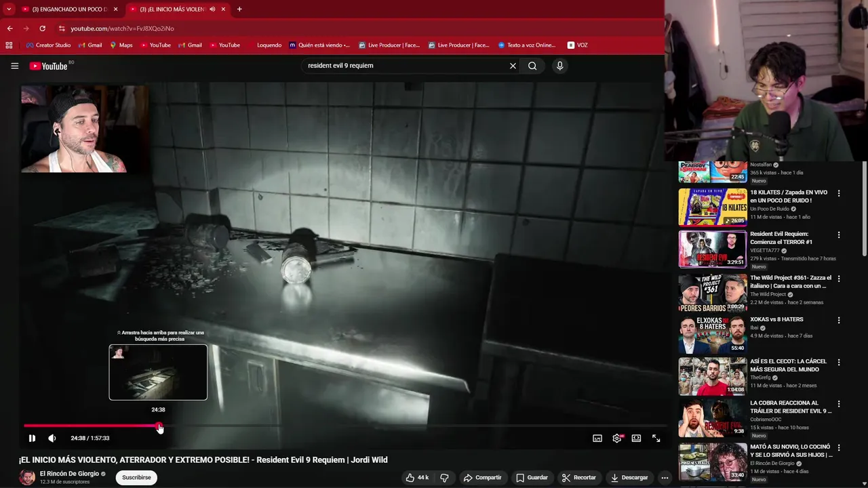Open the YouTube guide hamburger menu
The height and width of the screenshot is (488, 868).
point(14,66)
